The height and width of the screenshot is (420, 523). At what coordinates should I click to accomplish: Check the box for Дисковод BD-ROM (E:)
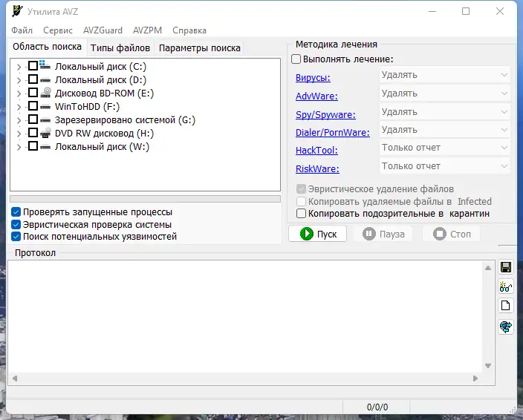click(33, 92)
